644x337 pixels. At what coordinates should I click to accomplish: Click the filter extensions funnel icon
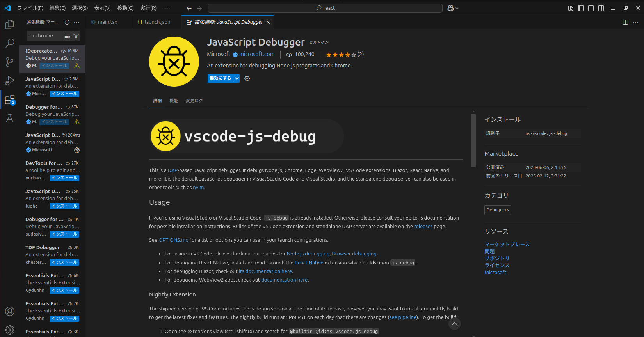coord(76,36)
